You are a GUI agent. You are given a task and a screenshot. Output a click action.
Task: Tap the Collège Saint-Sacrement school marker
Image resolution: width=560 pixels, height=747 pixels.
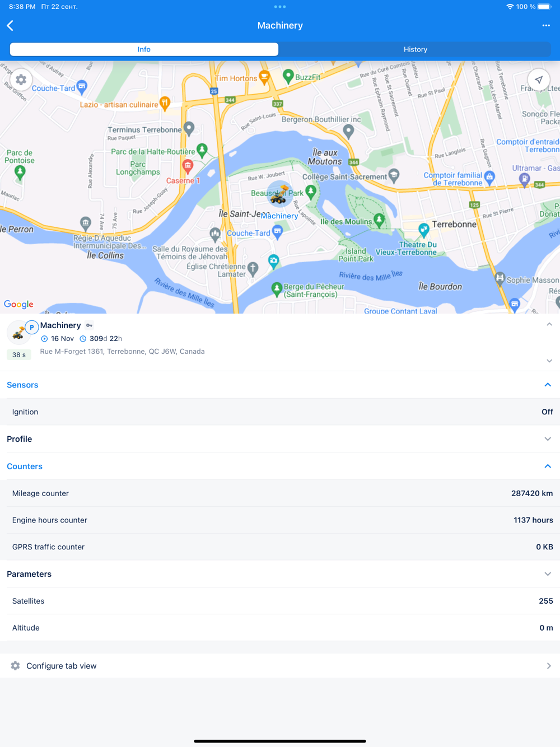pyautogui.click(x=394, y=175)
